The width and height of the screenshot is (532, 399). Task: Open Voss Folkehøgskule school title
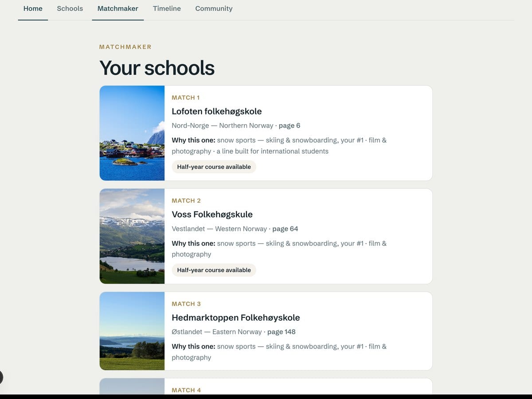pos(212,215)
